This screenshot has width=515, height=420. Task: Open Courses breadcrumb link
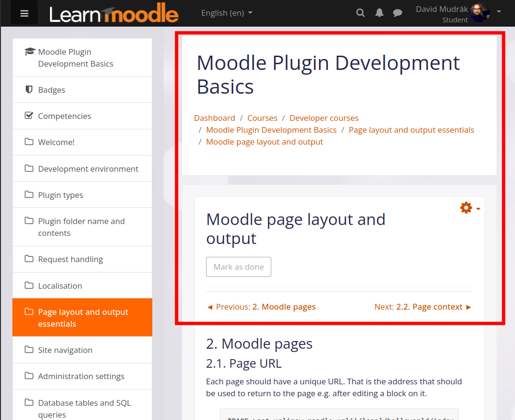click(262, 118)
